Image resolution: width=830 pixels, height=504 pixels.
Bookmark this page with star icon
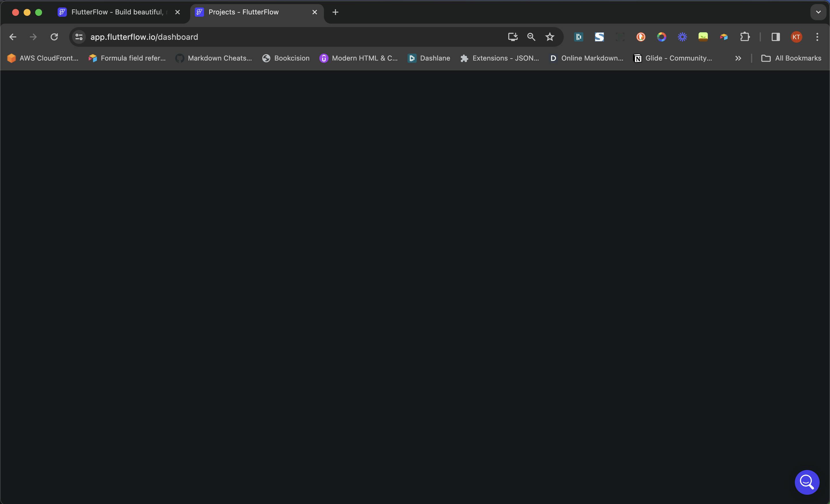550,37
